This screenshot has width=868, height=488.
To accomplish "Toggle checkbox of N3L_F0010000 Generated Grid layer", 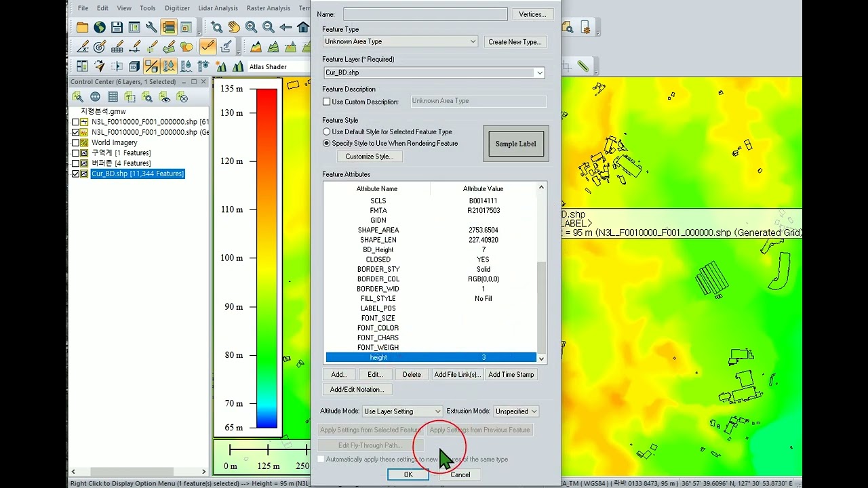I will (76, 132).
